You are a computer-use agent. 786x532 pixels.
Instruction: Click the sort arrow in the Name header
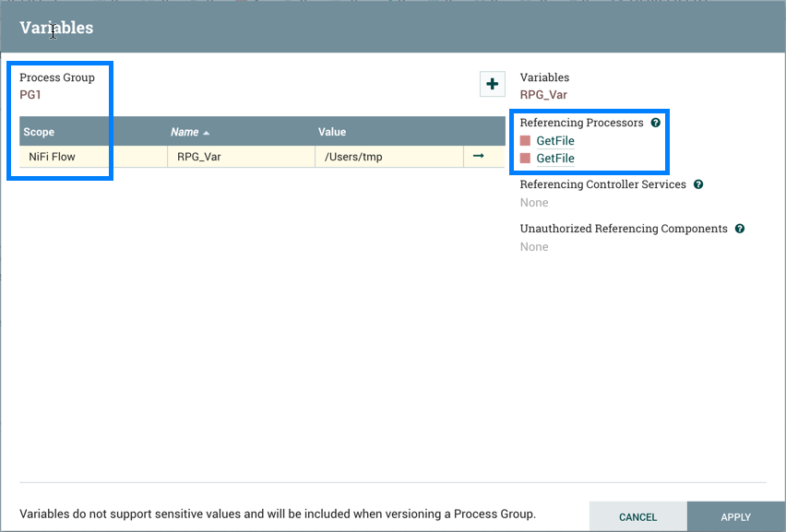[207, 133]
